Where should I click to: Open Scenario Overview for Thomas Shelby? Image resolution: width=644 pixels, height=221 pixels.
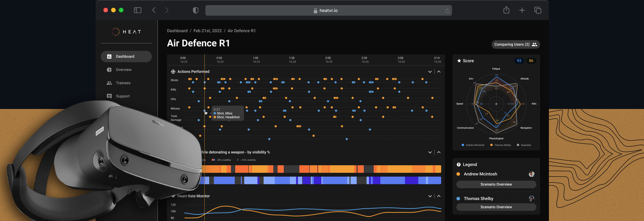496,207
